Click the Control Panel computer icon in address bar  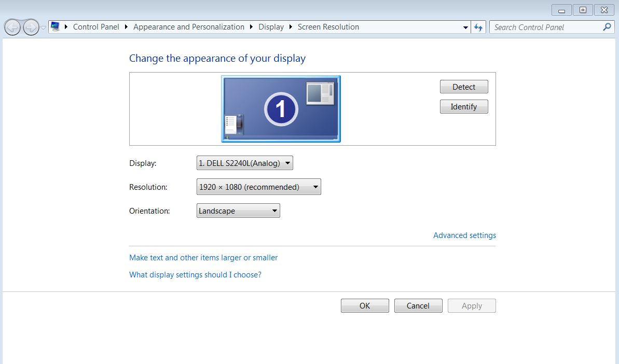point(56,27)
